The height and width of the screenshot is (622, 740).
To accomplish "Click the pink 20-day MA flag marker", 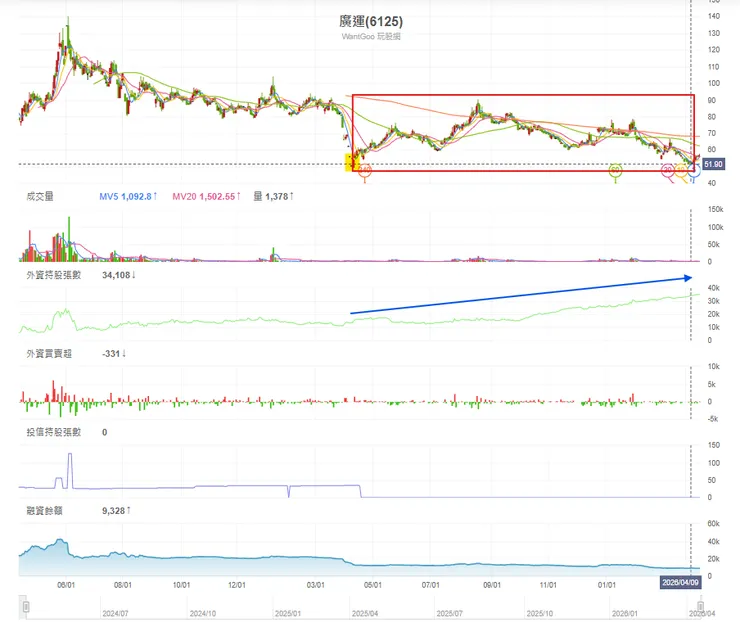I will [667, 170].
